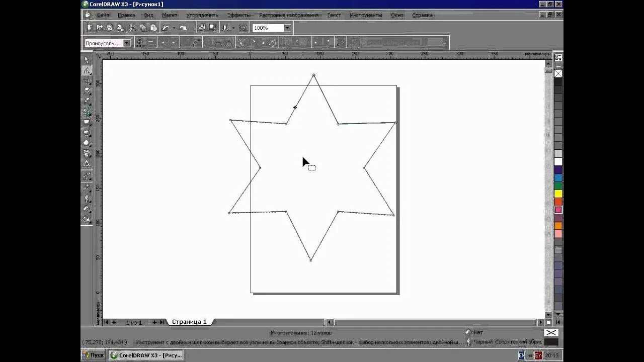The height and width of the screenshot is (362, 644).
Task: Select the Basic Shapes tool
Action: tap(87, 153)
